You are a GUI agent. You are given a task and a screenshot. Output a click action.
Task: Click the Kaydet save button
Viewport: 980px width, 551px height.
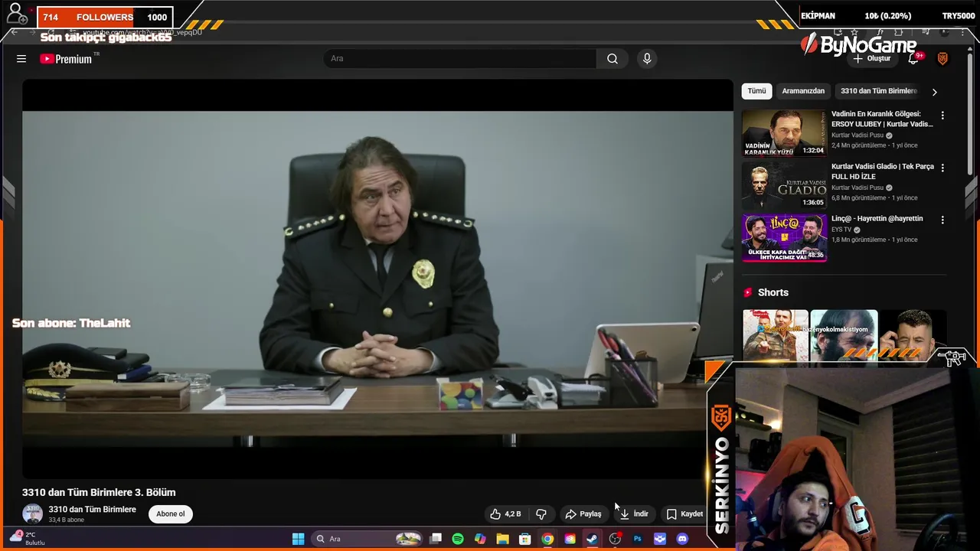click(684, 514)
